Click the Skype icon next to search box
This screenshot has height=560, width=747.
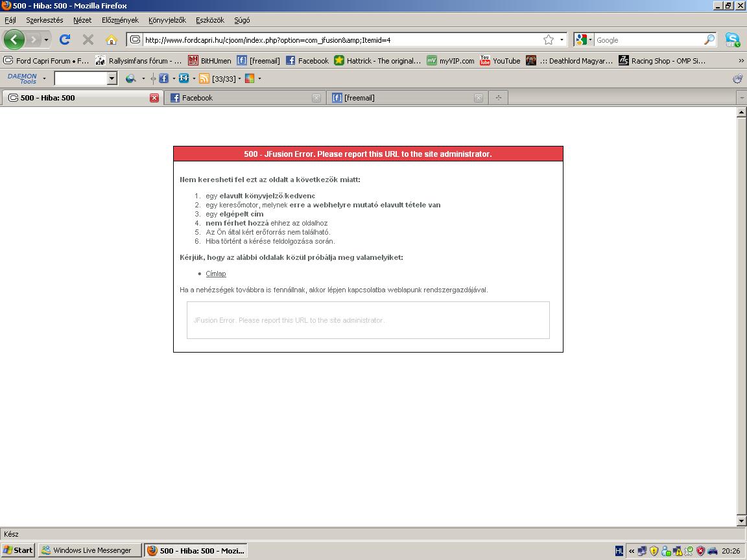tap(733, 40)
